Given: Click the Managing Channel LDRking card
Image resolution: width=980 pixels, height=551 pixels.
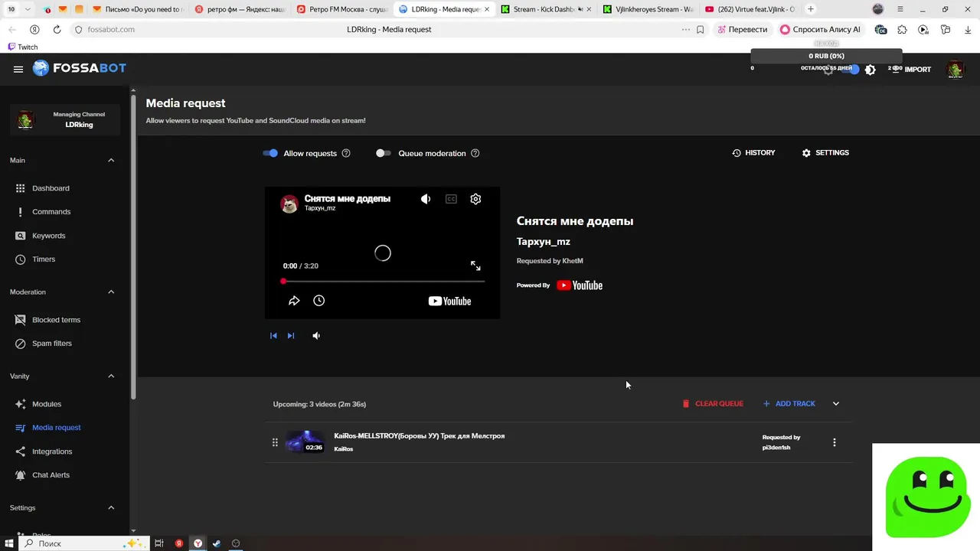Looking at the screenshot, I should coord(65,120).
